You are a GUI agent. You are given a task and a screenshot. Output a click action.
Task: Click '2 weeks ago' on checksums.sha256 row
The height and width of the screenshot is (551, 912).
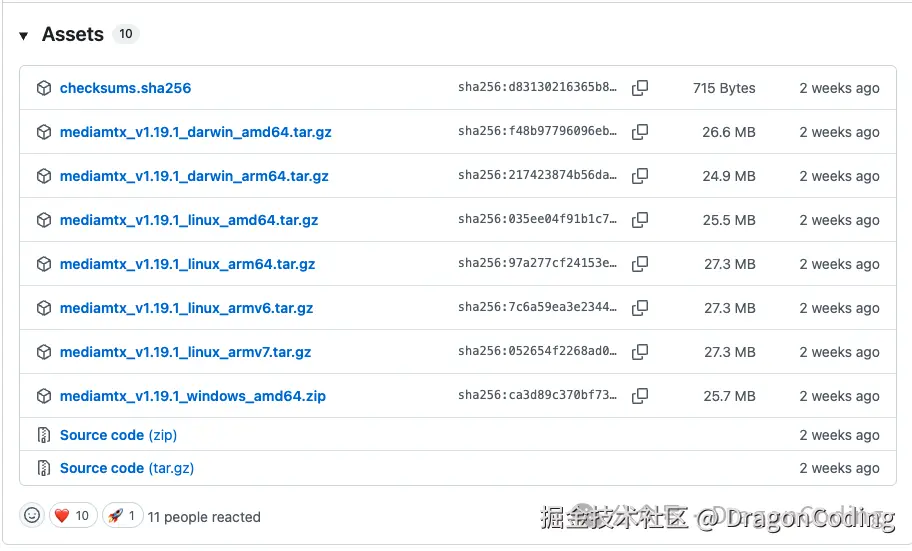click(x=839, y=88)
